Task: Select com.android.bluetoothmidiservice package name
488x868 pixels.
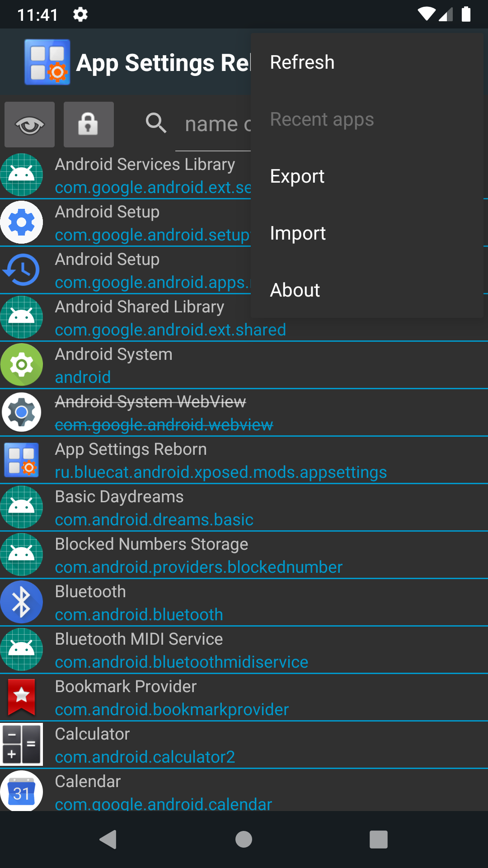Action: tap(182, 662)
